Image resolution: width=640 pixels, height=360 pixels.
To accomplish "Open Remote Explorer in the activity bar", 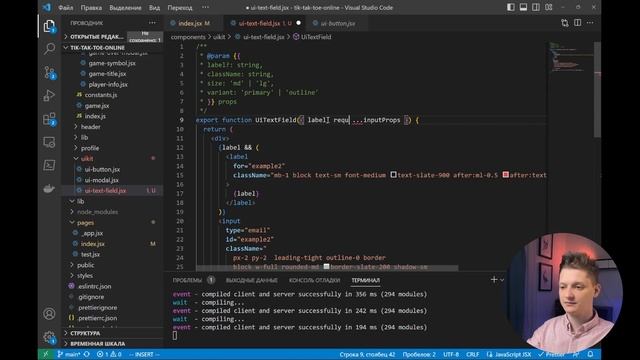I will click(x=49, y=142).
